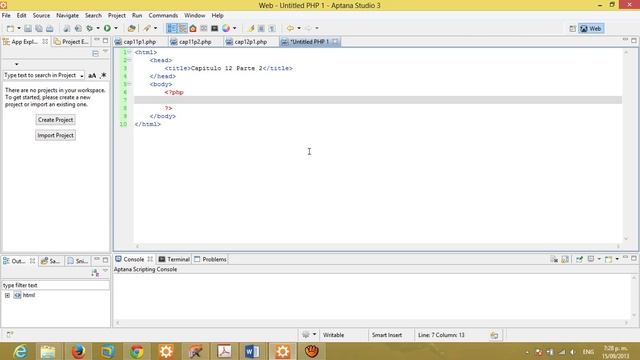Click the Save All toolbar icon

tap(39, 28)
